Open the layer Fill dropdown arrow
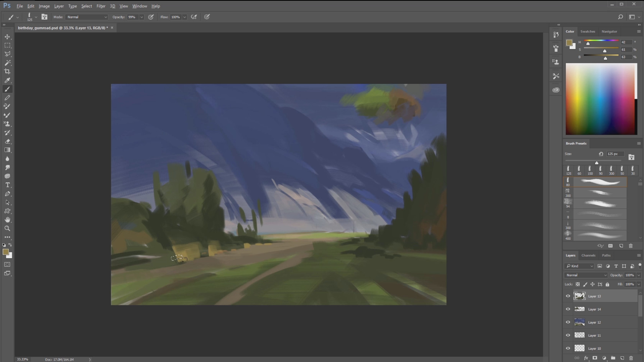 click(639, 284)
